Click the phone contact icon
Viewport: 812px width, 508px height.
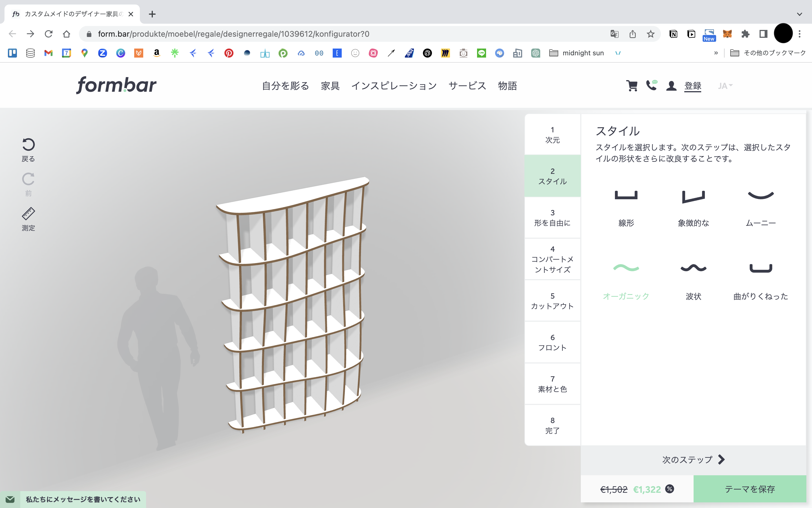click(651, 85)
